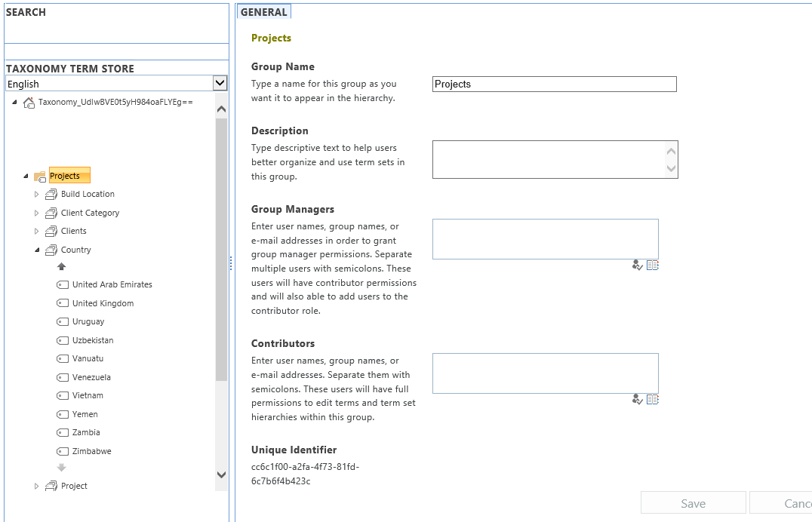Image resolution: width=812 pixels, height=522 pixels.
Task: Click the Yemen term tag icon
Action: pyautogui.click(x=63, y=414)
